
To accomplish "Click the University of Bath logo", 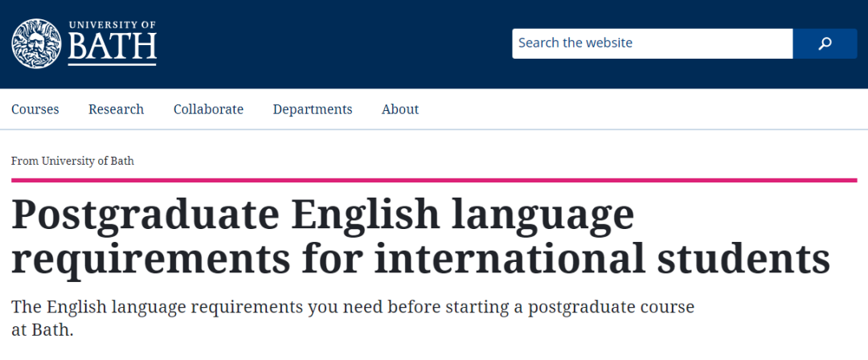I will point(84,43).
